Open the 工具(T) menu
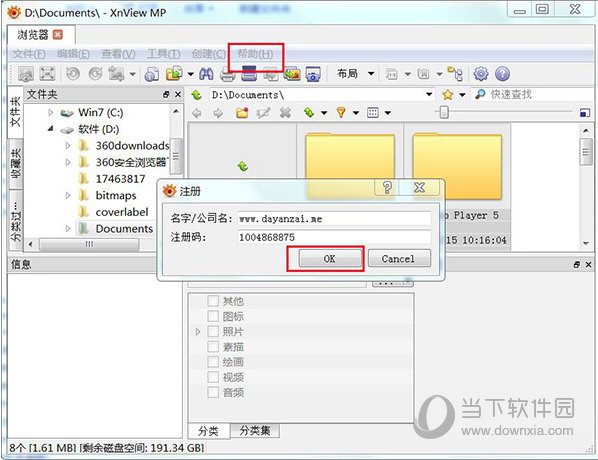 coord(164,54)
